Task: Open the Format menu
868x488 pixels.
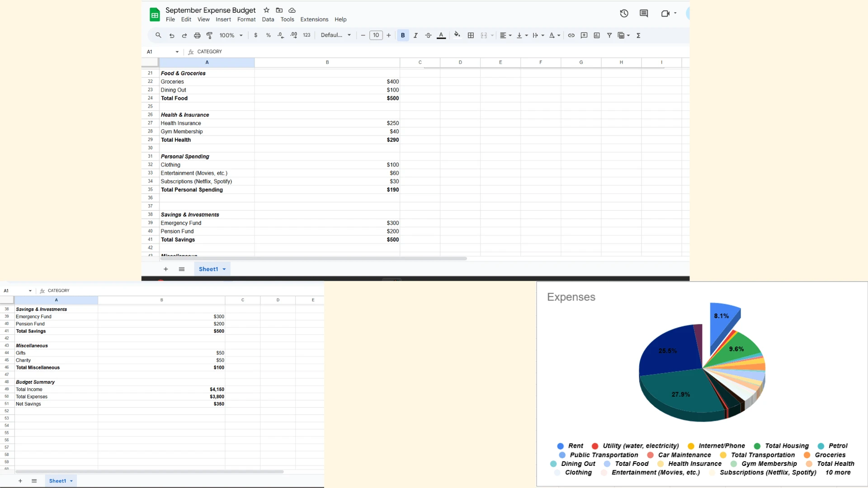Action: 246,19
